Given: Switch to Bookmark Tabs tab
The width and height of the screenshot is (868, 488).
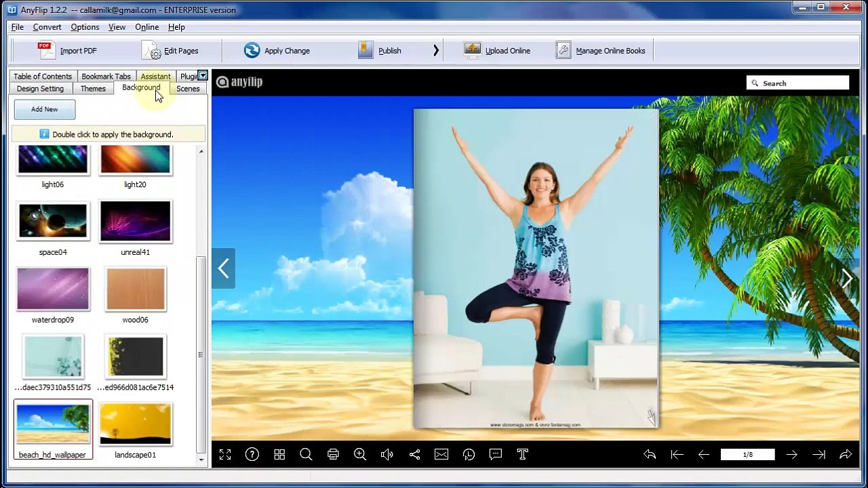Looking at the screenshot, I should click(106, 77).
